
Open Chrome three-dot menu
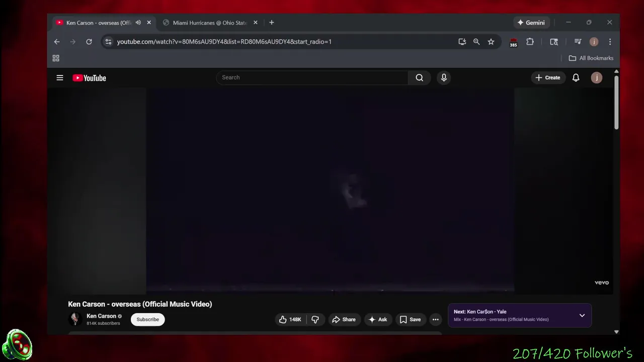click(x=610, y=42)
